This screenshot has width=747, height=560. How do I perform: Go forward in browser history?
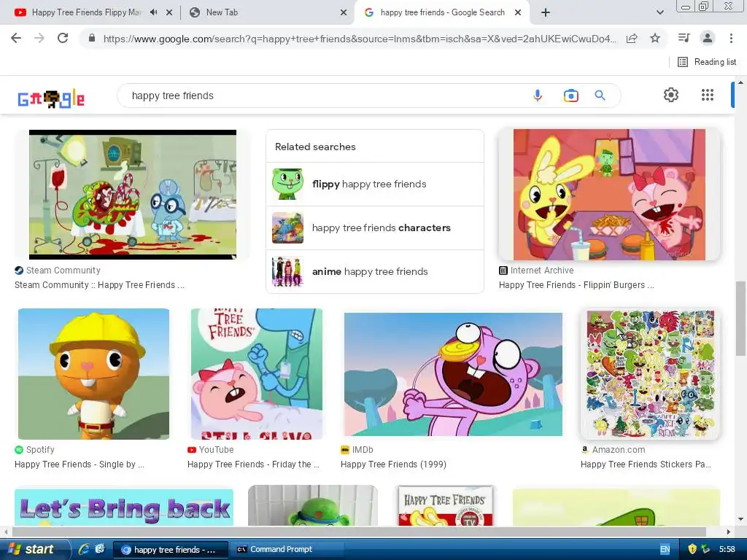pyautogui.click(x=39, y=38)
